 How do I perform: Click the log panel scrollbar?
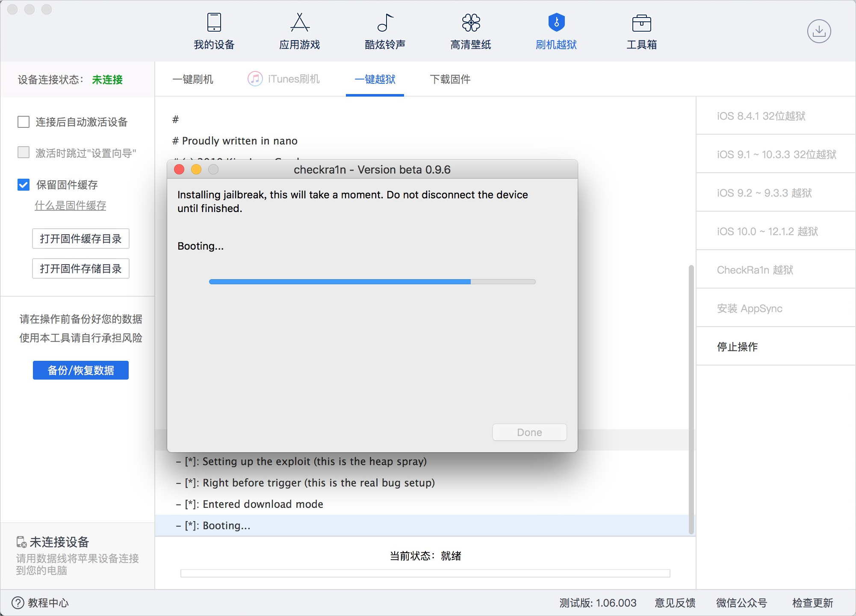691,398
